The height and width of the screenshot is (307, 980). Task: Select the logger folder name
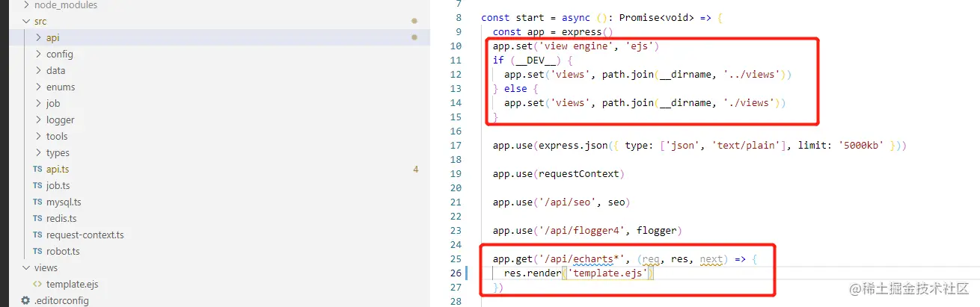60,120
